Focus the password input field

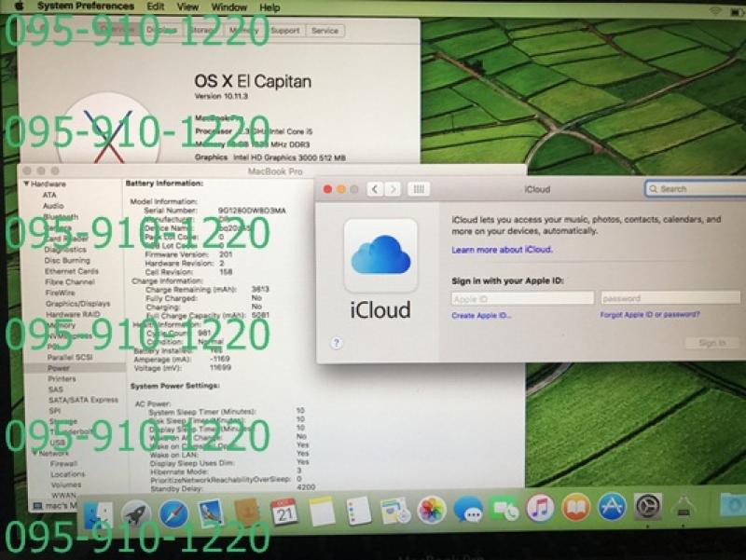[x=670, y=298]
